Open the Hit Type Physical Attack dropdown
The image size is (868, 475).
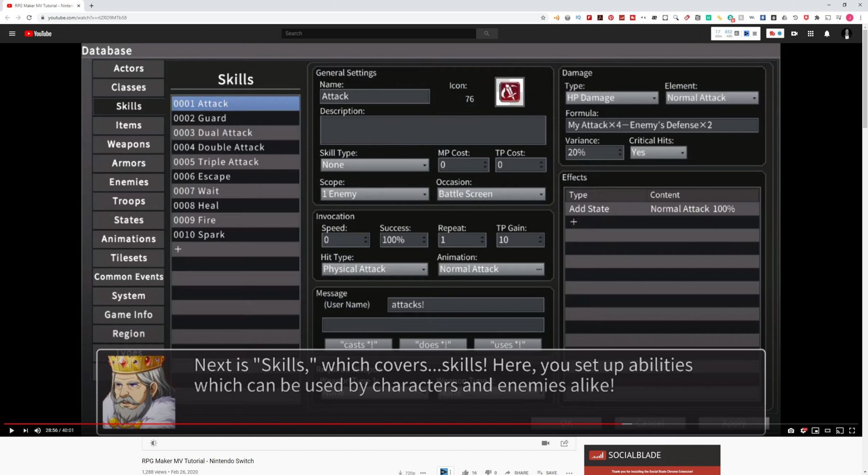point(374,269)
